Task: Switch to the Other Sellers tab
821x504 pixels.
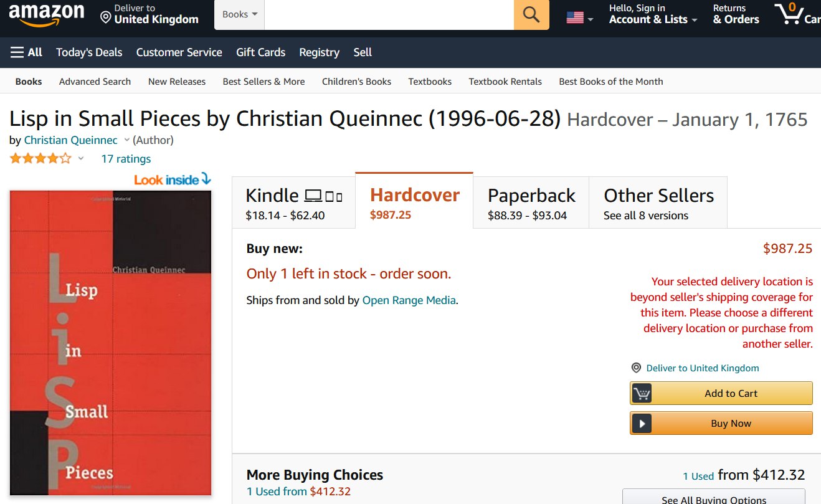Action: coord(658,204)
